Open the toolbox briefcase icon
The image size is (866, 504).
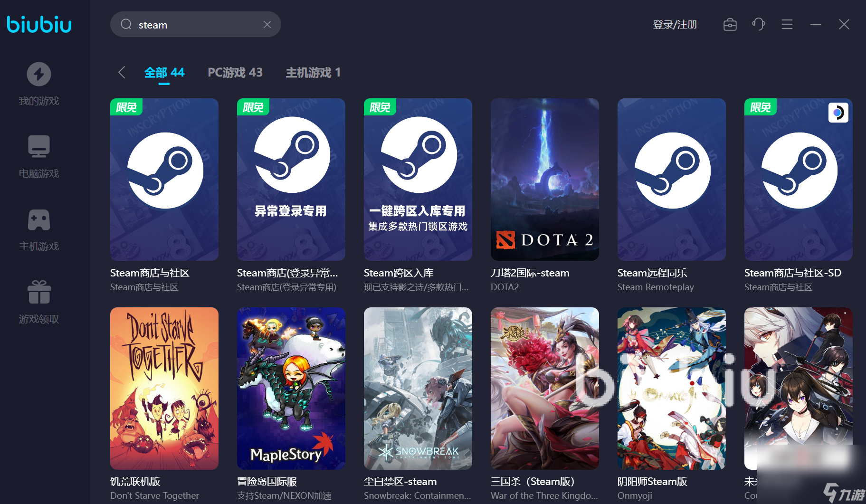point(730,24)
